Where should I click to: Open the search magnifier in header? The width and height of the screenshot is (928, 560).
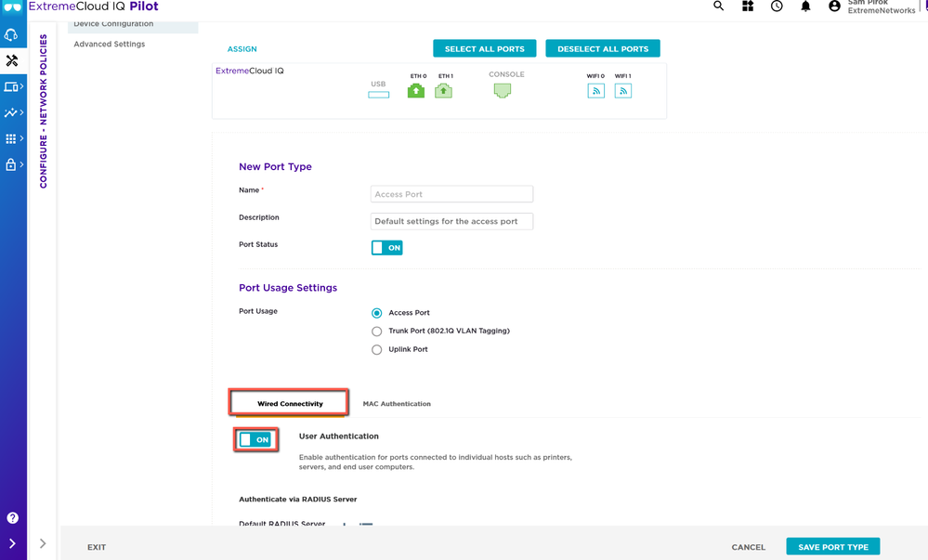[718, 7]
